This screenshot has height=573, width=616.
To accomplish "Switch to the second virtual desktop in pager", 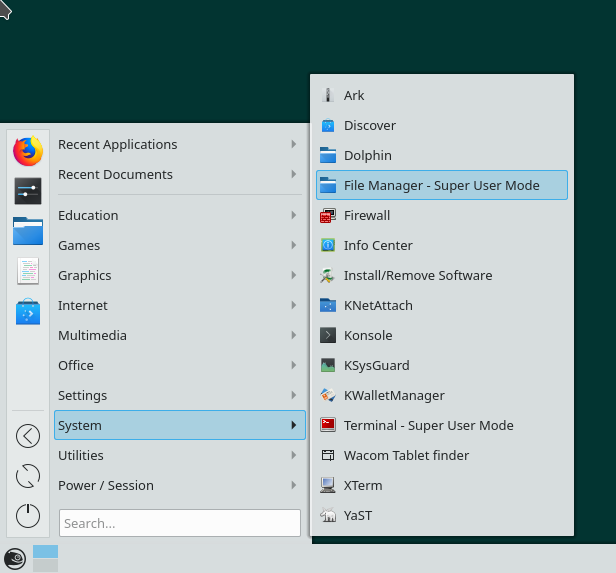I will point(46,565).
